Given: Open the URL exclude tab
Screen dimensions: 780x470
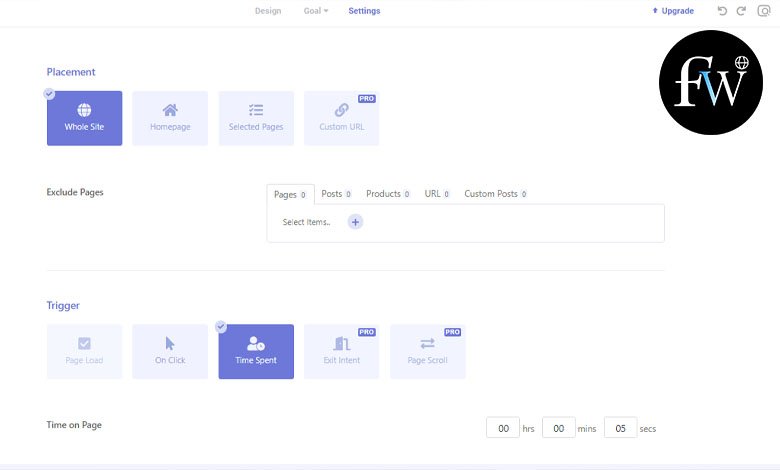Looking at the screenshot, I should [x=437, y=194].
